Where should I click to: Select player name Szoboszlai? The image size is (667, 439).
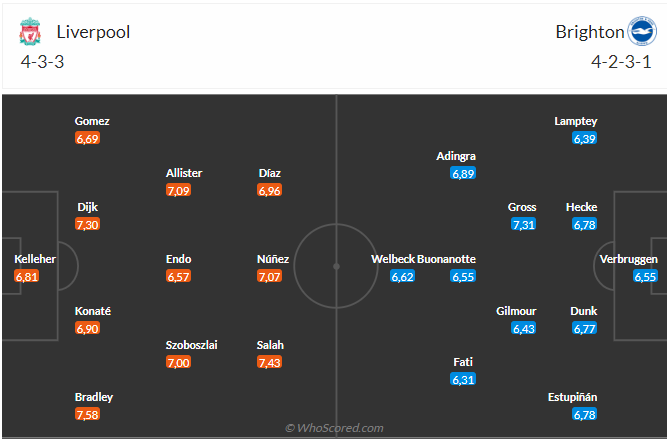pyautogui.click(x=192, y=345)
